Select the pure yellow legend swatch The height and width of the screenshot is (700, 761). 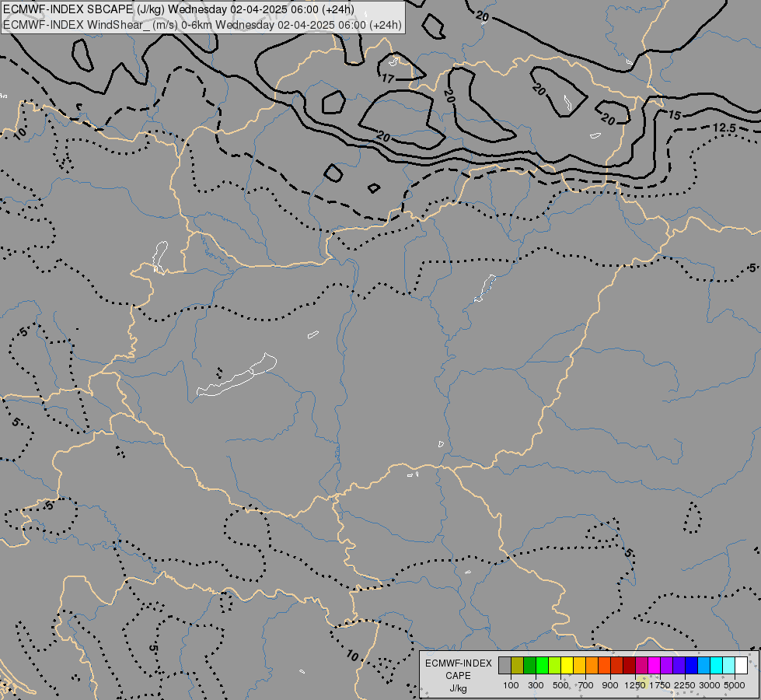click(x=567, y=666)
